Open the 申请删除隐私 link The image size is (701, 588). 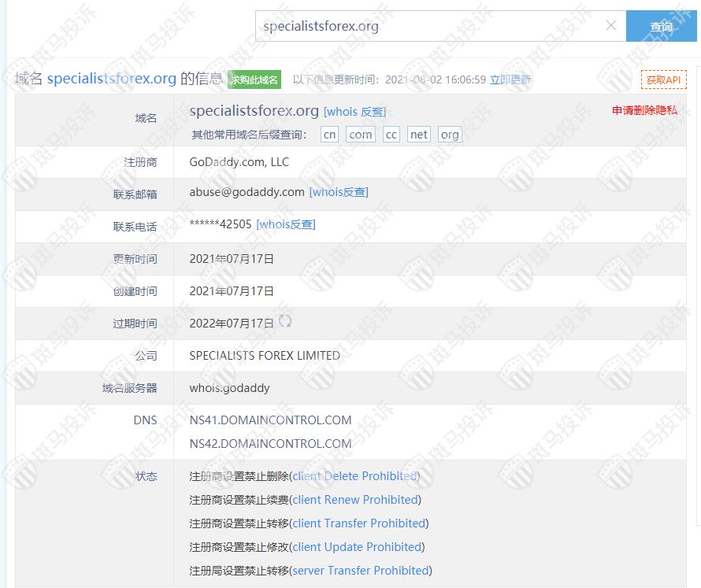click(644, 110)
